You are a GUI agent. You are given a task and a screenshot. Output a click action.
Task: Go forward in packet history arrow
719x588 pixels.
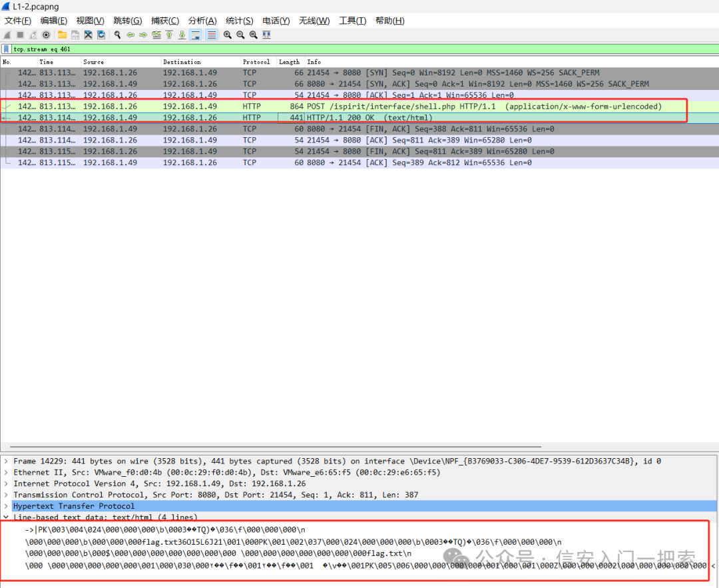pyautogui.click(x=144, y=35)
